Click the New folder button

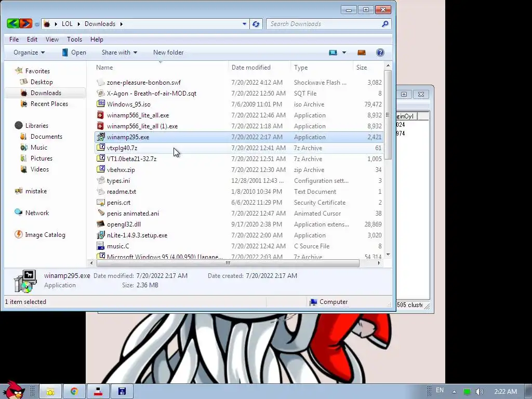point(168,52)
